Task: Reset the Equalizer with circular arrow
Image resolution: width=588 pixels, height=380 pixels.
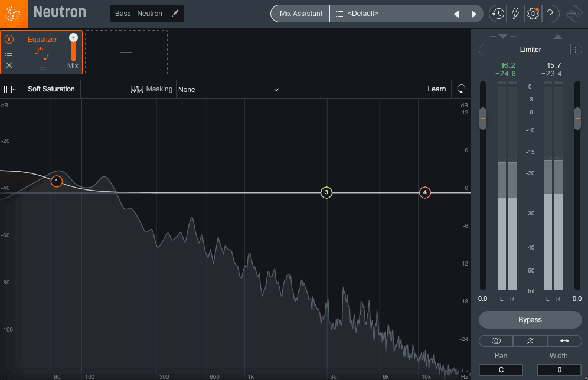Action: point(461,89)
